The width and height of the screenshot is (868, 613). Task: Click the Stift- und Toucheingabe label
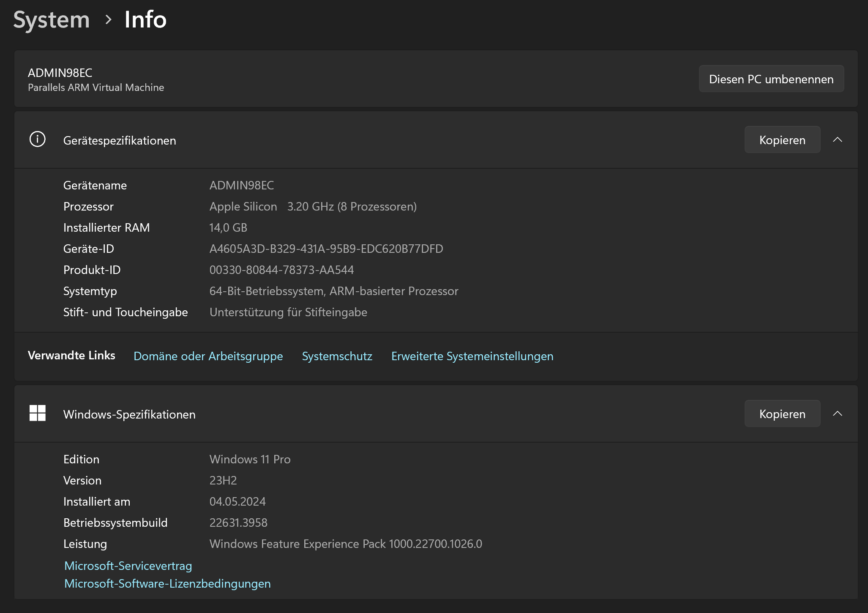point(126,312)
